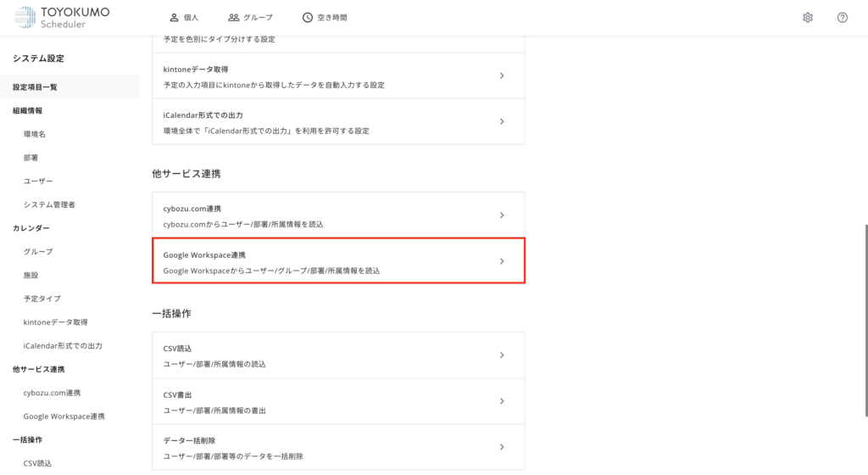Click the ユーザー/部署/部署等のデータを一括削除 description
The height and width of the screenshot is (475, 868).
tap(233, 456)
